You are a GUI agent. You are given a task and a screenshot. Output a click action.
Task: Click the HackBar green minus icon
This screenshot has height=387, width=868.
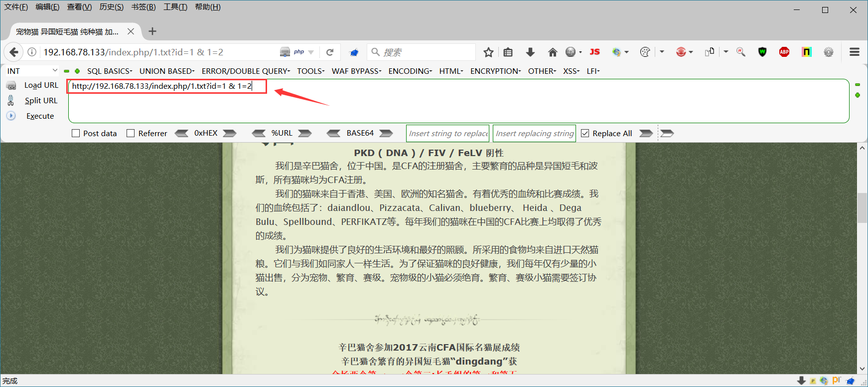click(x=66, y=71)
